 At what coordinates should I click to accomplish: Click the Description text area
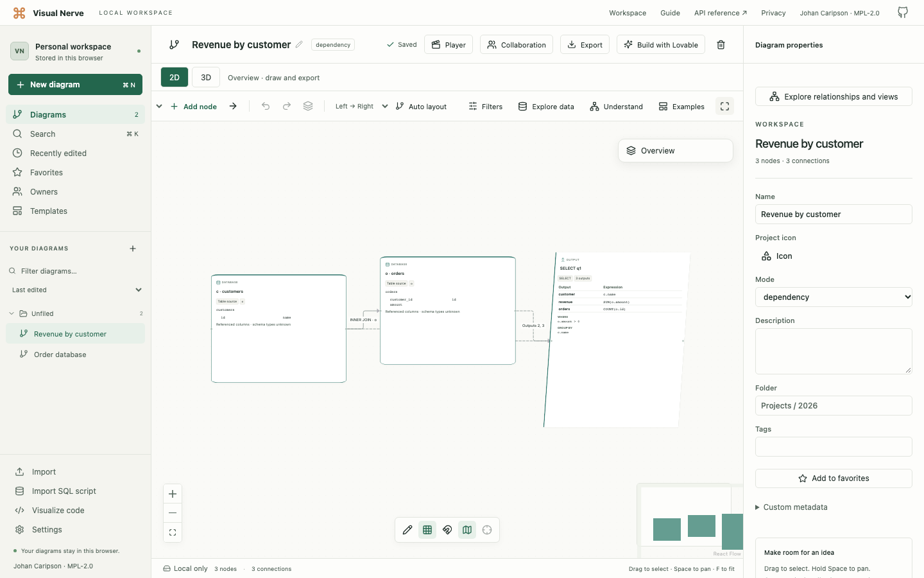click(834, 351)
